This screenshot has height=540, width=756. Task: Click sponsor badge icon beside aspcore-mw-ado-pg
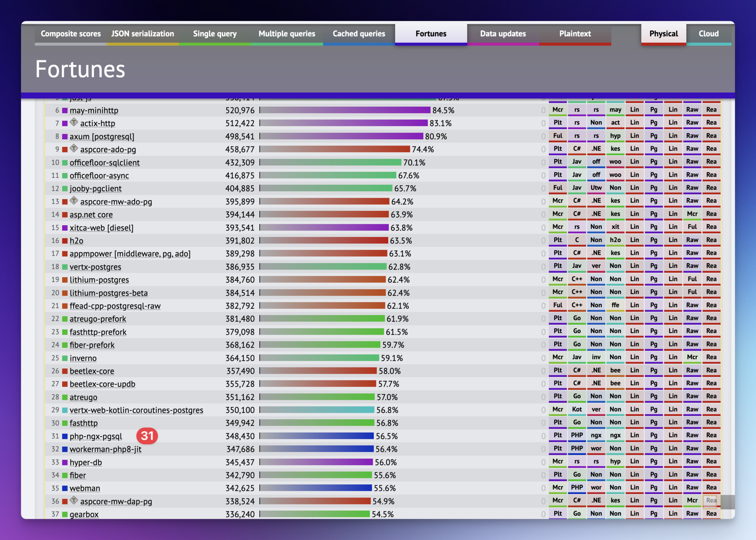(74, 200)
